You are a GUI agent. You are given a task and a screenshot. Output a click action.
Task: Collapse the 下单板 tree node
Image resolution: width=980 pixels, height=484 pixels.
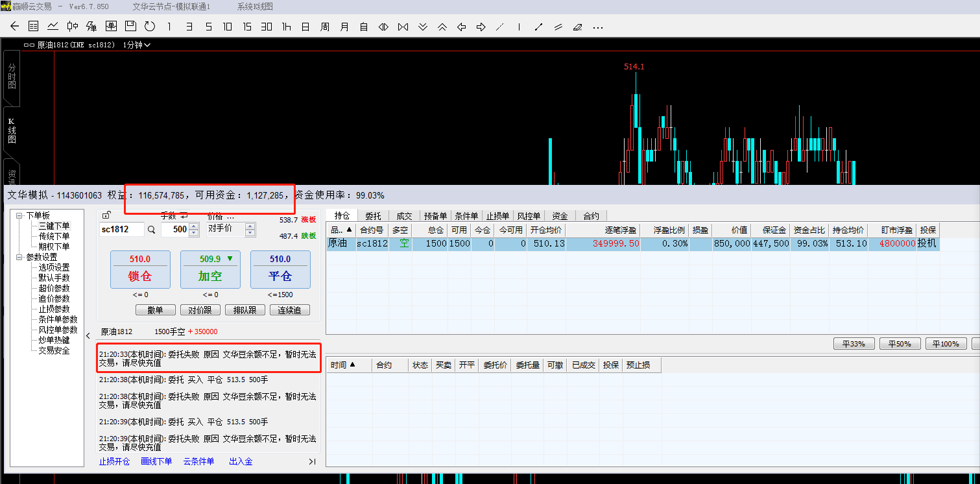coord(19,215)
